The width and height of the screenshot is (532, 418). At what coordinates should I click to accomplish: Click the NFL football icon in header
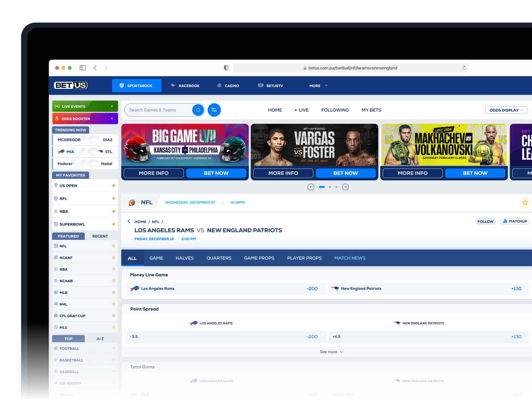pyautogui.click(x=132, y=202)
